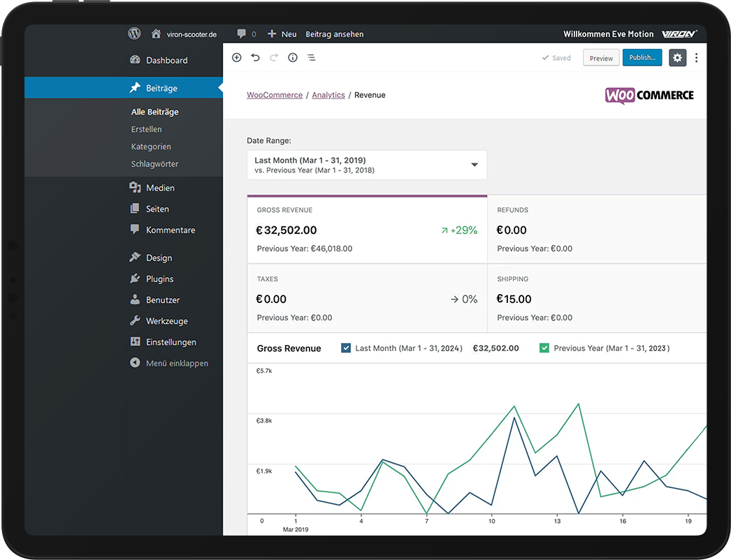This screenshot has width=731, height=560.
Task: Undo the last change
Action: click(256, 57)
